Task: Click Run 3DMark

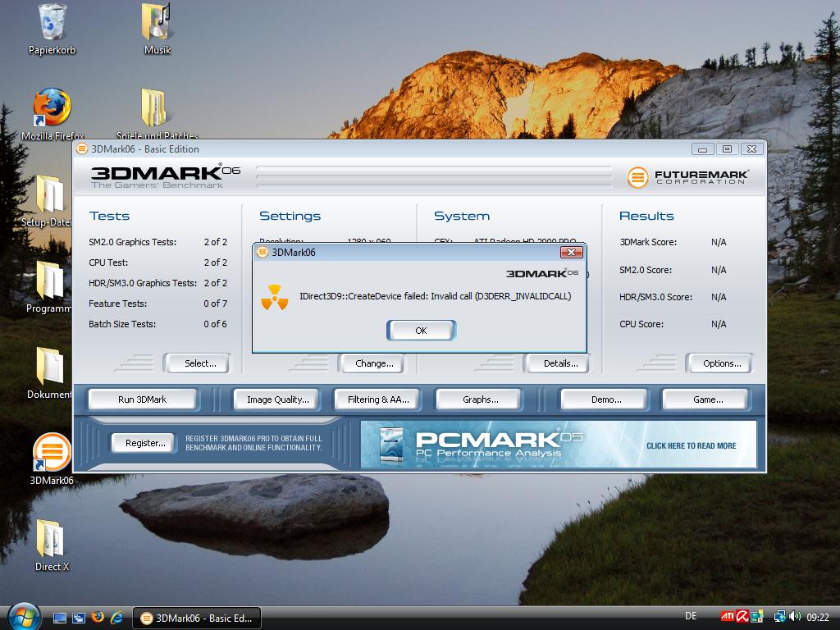Action: point(143,399)
